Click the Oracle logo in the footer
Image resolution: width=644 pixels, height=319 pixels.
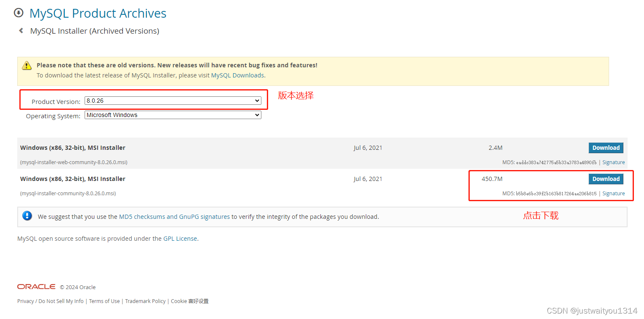[36, 287]
